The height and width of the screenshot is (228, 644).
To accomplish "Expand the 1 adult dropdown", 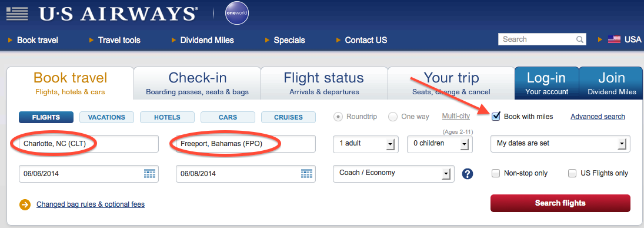I will tap(366, 144).
